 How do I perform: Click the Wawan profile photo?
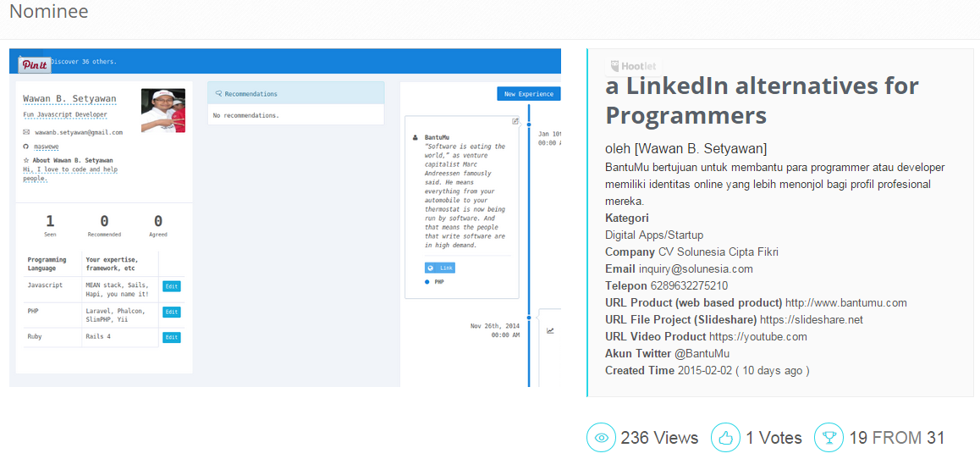(163, 111)
